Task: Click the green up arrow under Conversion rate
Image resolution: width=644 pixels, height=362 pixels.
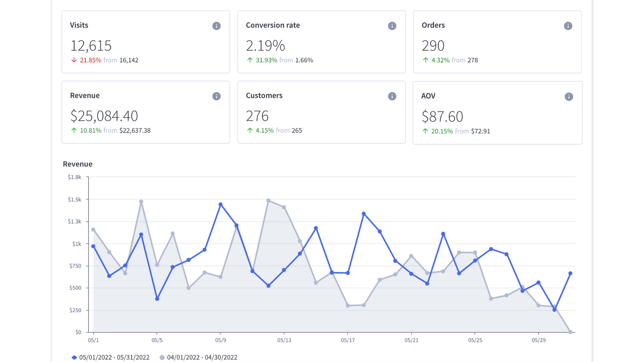Action: [250, 60]
